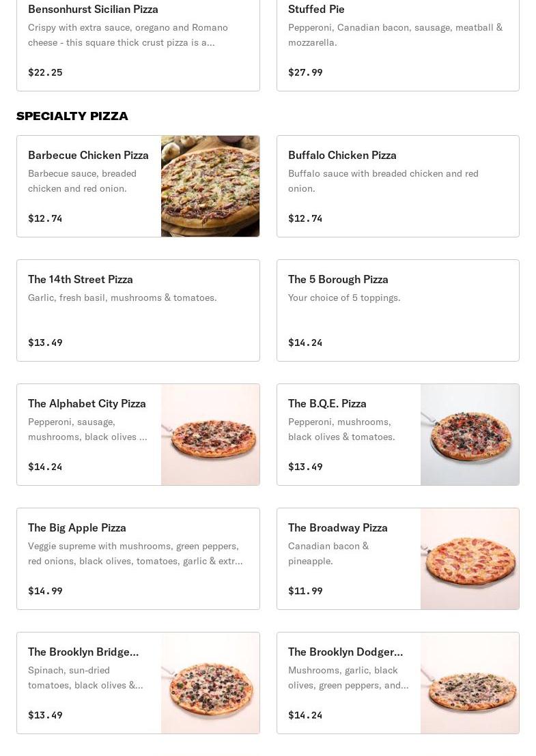Viewport: 536px width, 756px height.
Task: Open the Bensonhurst Sicilian Pizza item
Action: pos(93,10)
